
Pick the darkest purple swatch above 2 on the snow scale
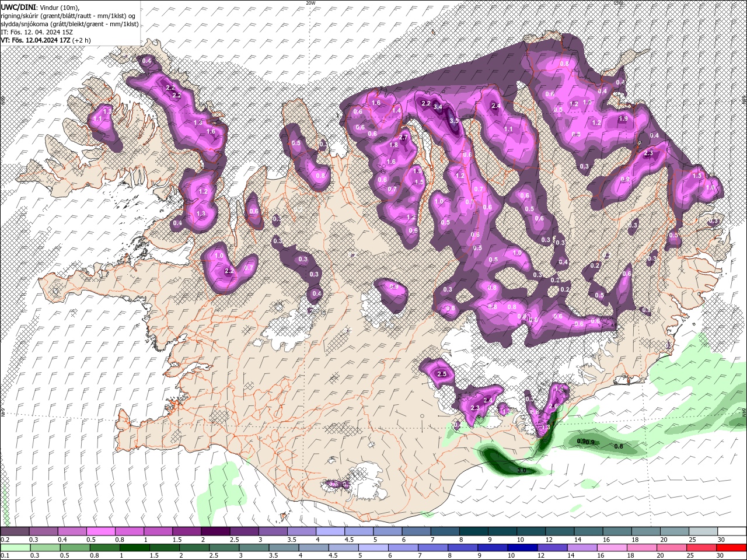[215, 531]
